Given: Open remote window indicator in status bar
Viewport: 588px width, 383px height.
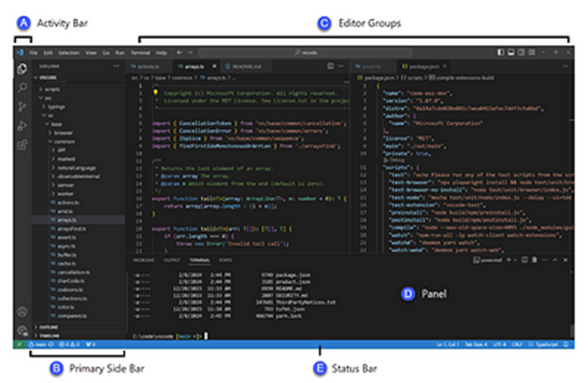Looking at the screenshot, I should tap(20, 344).
